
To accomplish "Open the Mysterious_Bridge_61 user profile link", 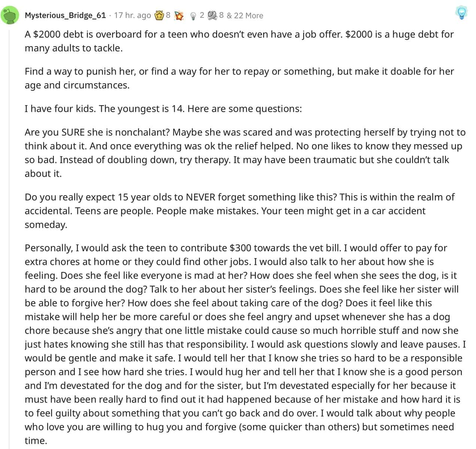I will pos(66,15).
